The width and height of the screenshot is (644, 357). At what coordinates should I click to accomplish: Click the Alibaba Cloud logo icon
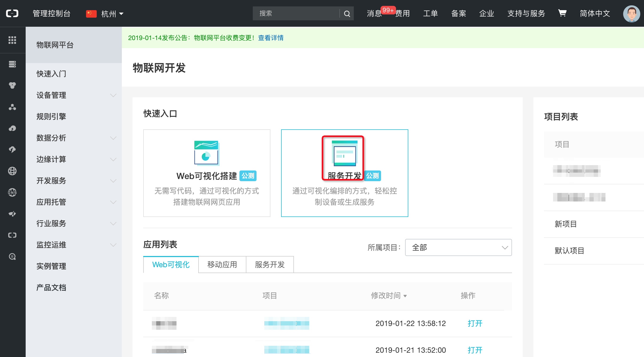pyautogui.click(x=12, y=13)
